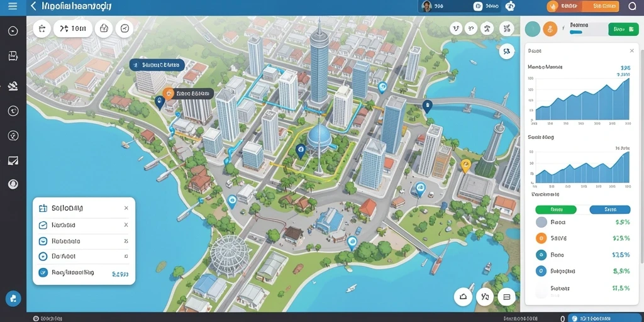Check the second row checkbox in map list panel
Viewport: 644px width, 322px height.
43,225
